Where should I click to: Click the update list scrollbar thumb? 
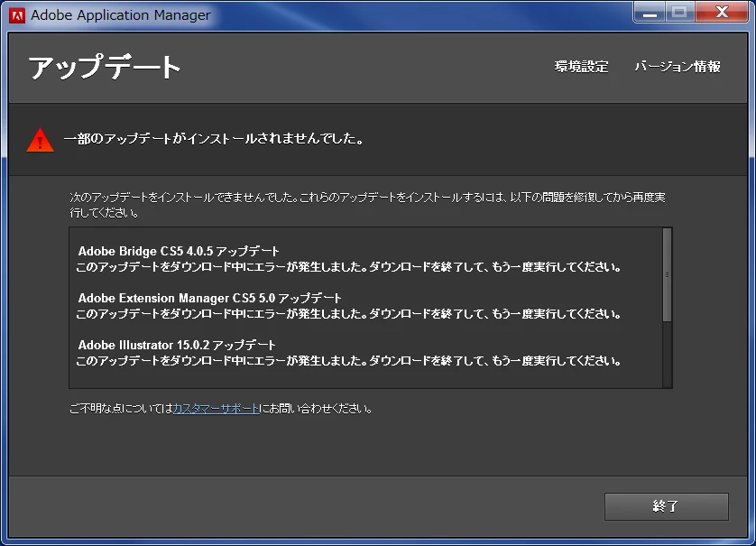[x=668, y=275]
